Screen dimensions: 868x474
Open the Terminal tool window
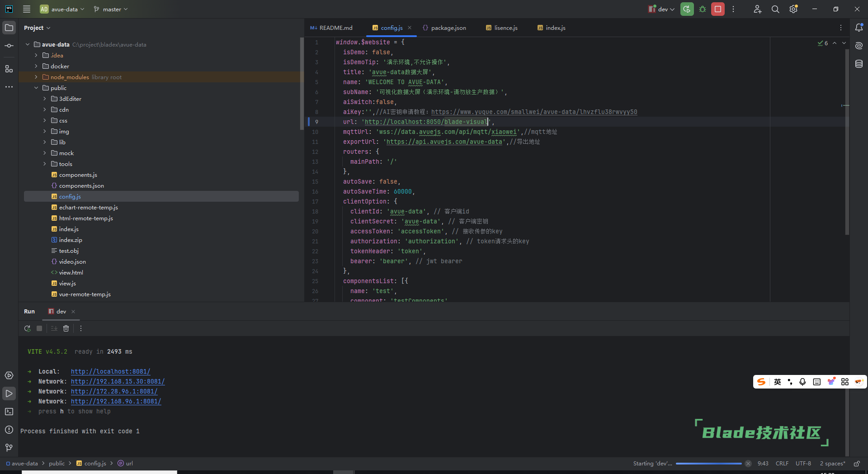tap(9, 412)
